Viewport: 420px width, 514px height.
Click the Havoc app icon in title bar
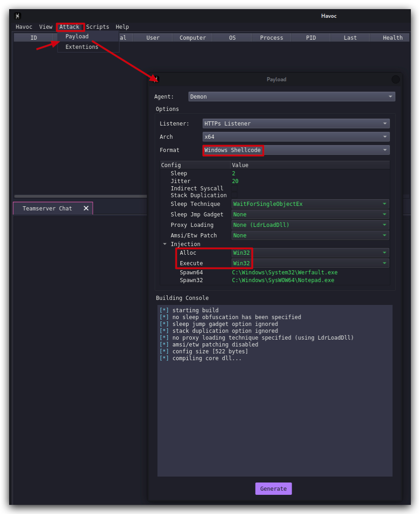coord(18,16)
